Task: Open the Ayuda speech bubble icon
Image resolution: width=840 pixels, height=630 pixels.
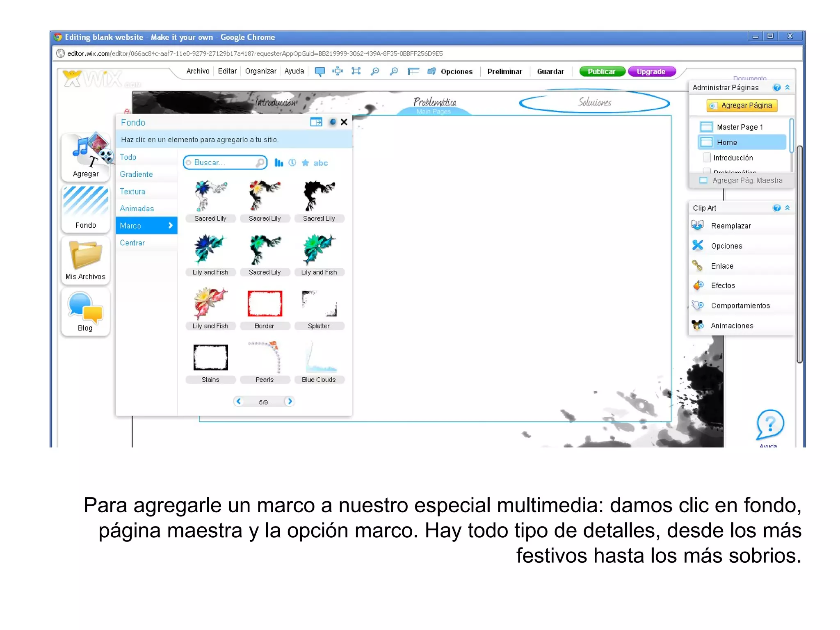Action: pos(770,425)
